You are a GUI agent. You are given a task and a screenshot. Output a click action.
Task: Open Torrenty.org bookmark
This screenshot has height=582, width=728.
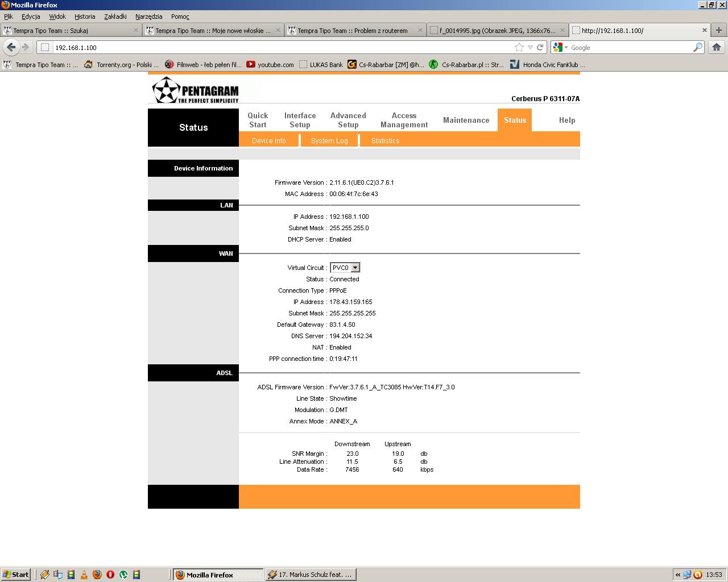click(x=122, y=64)
